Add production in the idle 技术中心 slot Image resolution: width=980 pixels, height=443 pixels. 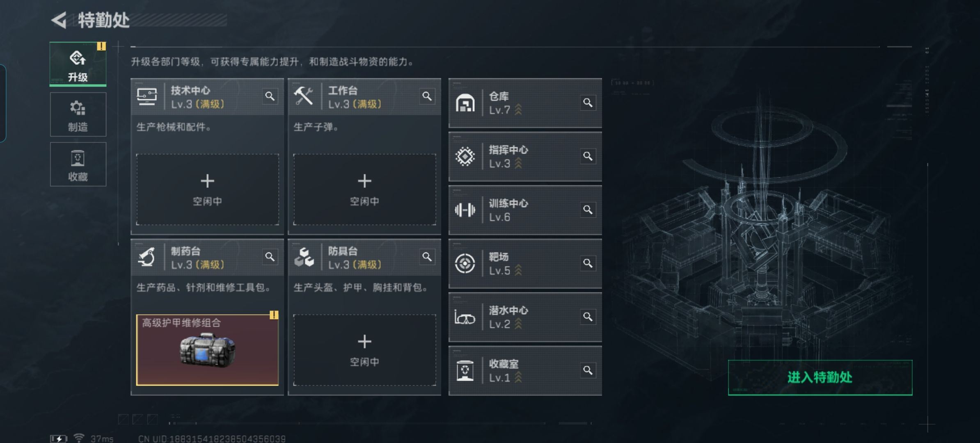207,190
